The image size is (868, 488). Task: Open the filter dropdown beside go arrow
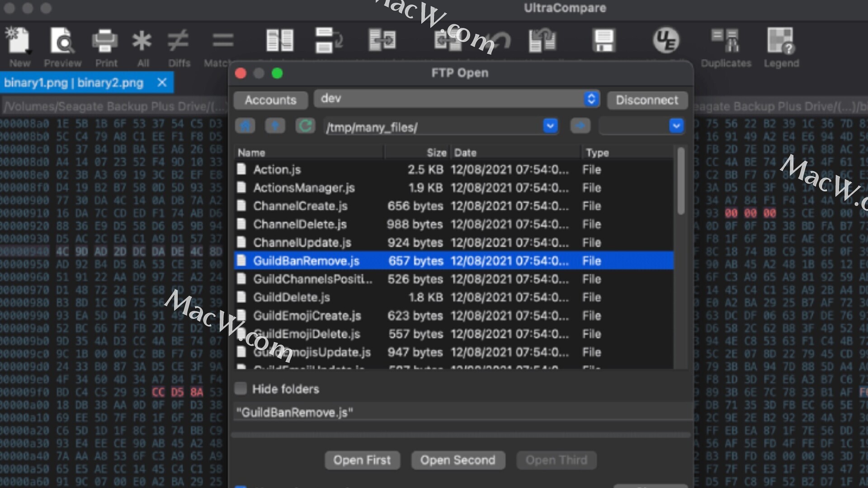tap(676, 126)
